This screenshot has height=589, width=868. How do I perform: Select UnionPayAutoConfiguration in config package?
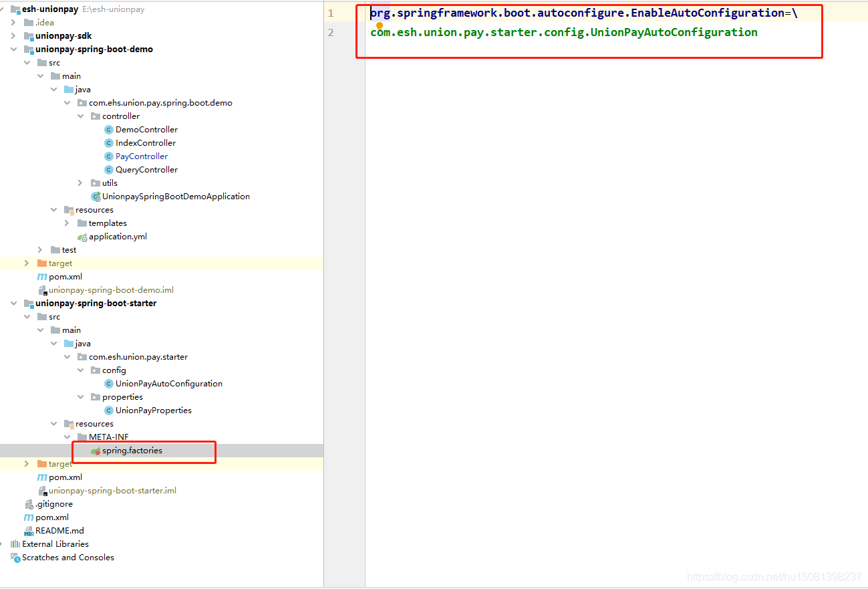point(169,384)
